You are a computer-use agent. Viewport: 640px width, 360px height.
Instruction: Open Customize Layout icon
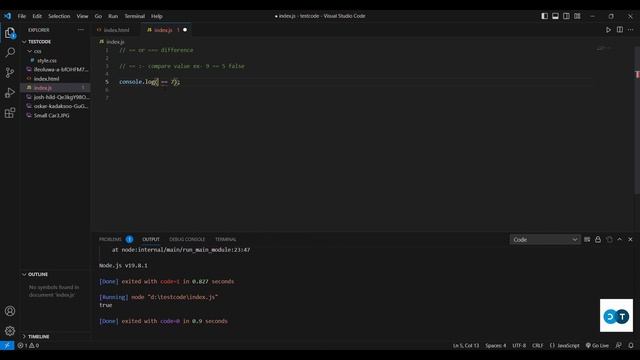point(577,16)
